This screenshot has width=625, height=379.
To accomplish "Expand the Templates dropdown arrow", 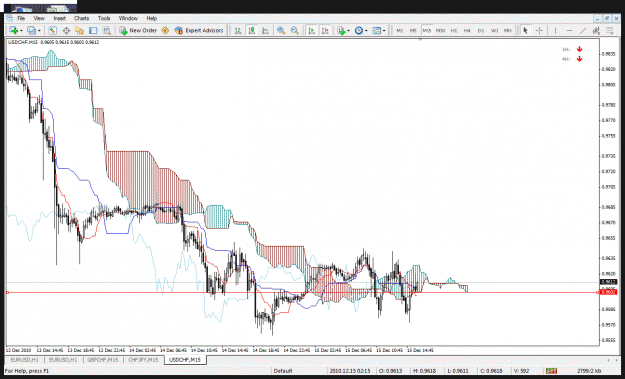I will [x=385, y=31].
